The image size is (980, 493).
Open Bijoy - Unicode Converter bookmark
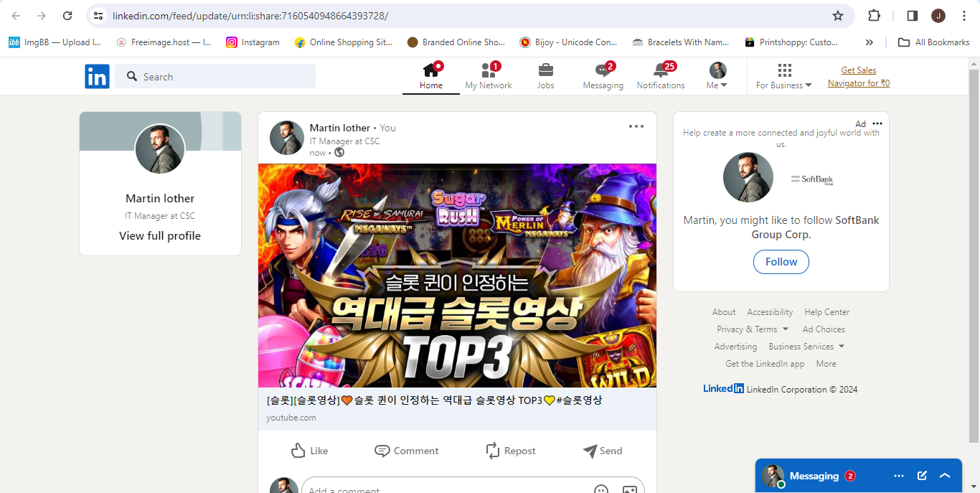(x=568, y=42)
